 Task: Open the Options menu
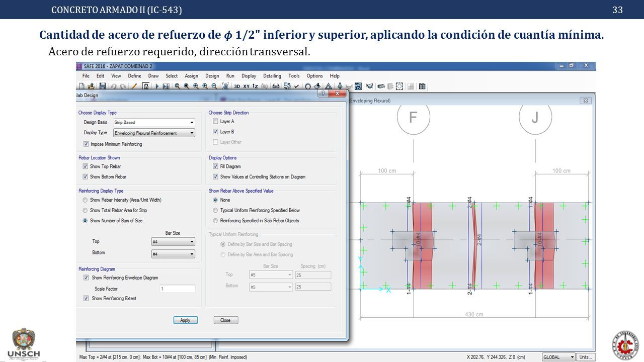coord(314,76)
